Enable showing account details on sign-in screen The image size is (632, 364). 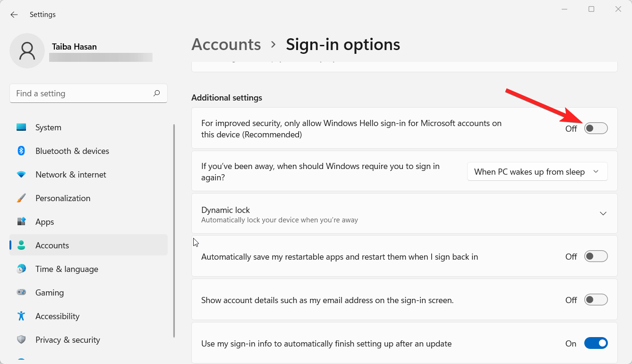[x=596, y=299]
